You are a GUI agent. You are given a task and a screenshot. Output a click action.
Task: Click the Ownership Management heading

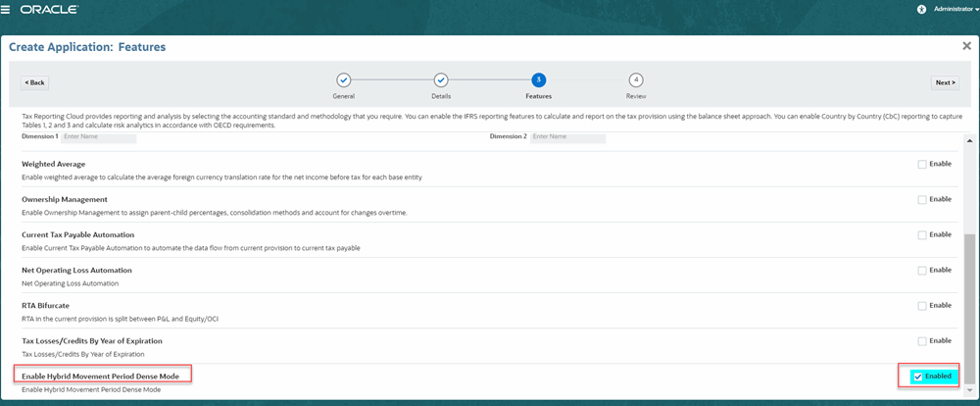[x=65, y=199]
